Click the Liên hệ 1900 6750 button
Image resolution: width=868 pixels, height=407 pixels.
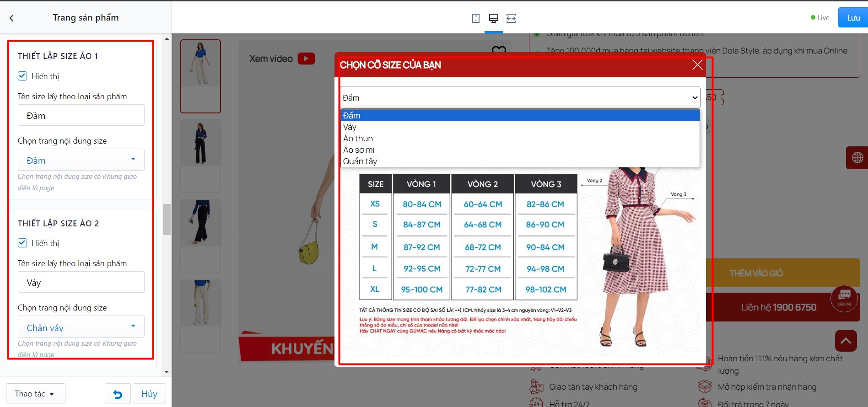782,307
